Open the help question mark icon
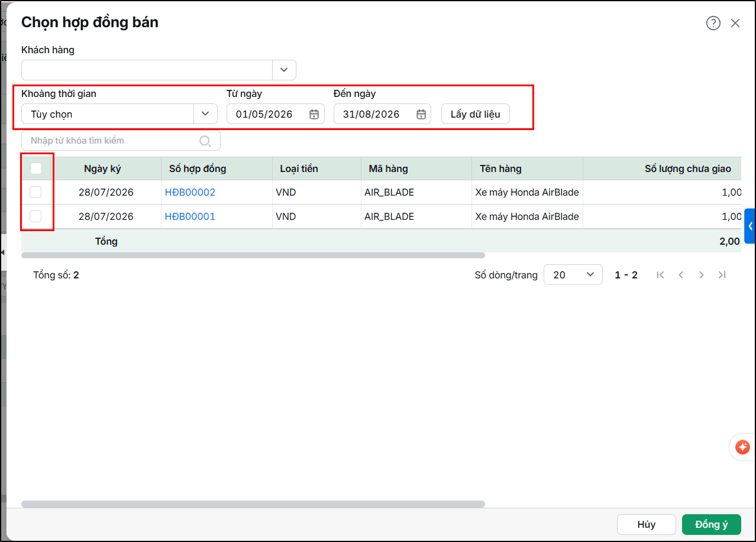The image size is (756, 542). tap(713, 23)
